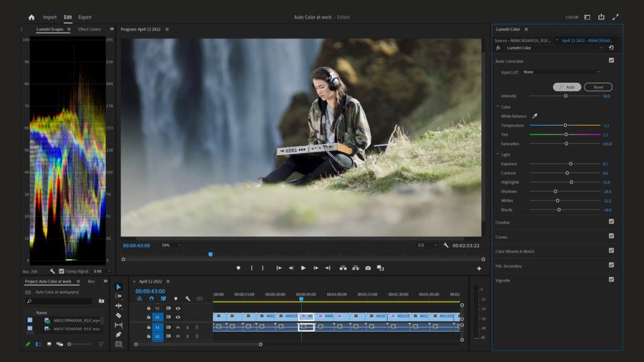Hide the V1 track output with the eye toggle
644x362 pixels.
pos(178,317)
